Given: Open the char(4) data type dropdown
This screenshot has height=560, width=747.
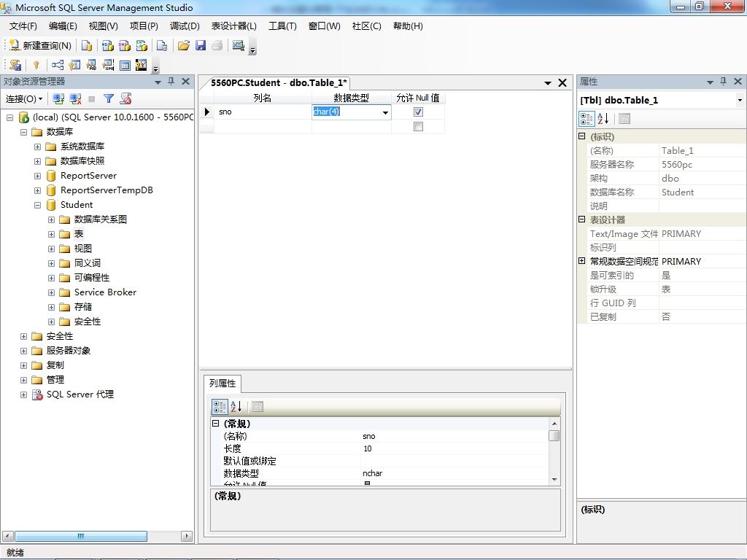Looking at the screenshot, I should [x=385, y=112].
